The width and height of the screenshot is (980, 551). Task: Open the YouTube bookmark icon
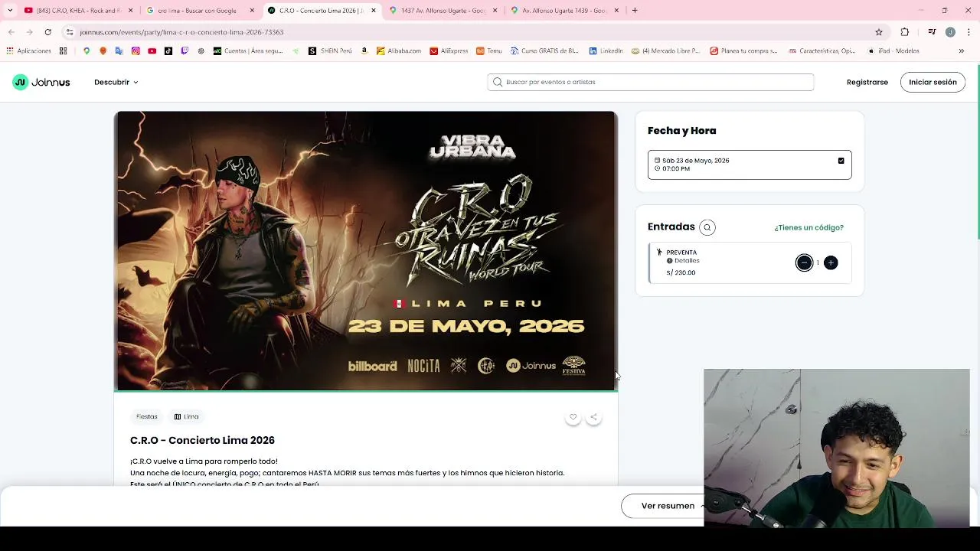(152, 51)
